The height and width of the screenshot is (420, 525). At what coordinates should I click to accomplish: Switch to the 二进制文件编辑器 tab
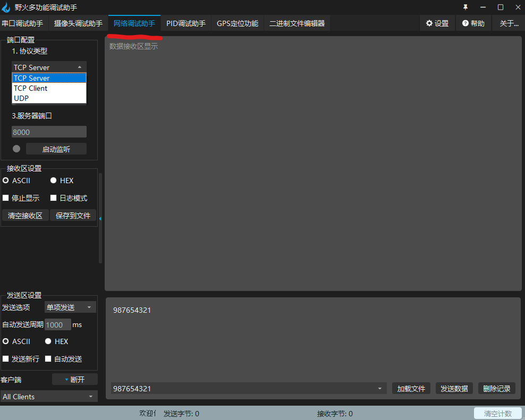[x=297, y=23]
